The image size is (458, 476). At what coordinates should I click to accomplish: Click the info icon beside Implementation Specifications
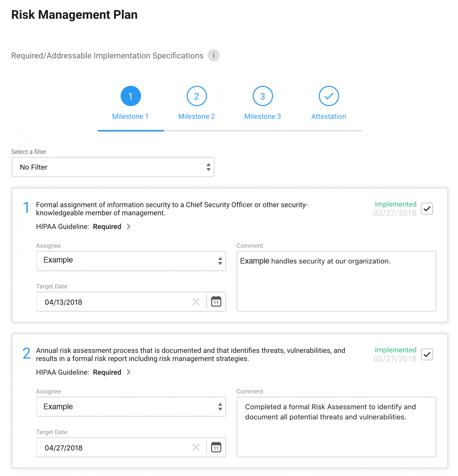point(214,55)
